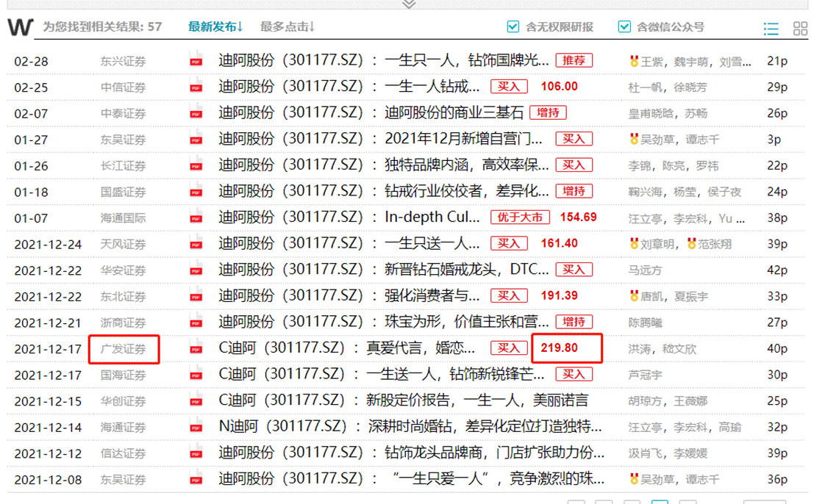This screenshot has width=814, height=504.
Task: Open PDF icon for 信达证券 2021-12-12 report
Action: point(196,450)
